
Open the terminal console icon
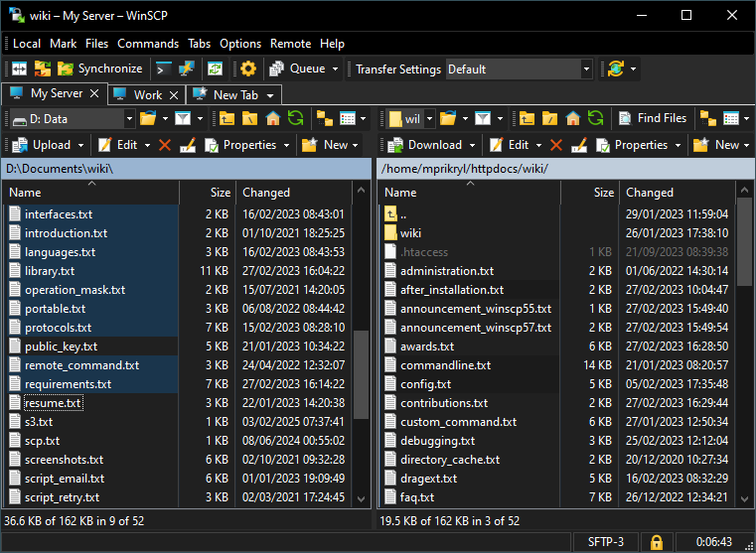click(164, 69)
